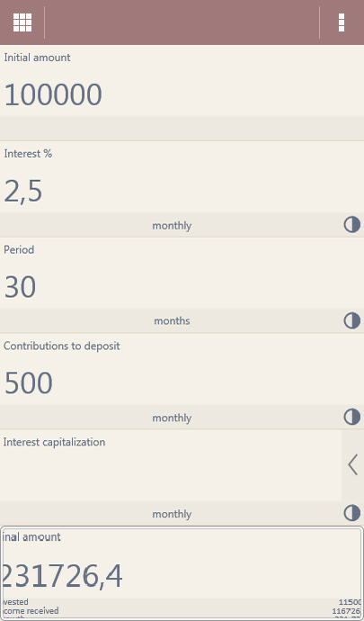Change the period months unit selector
Screen dimensions: 364x621
(172, 320)
